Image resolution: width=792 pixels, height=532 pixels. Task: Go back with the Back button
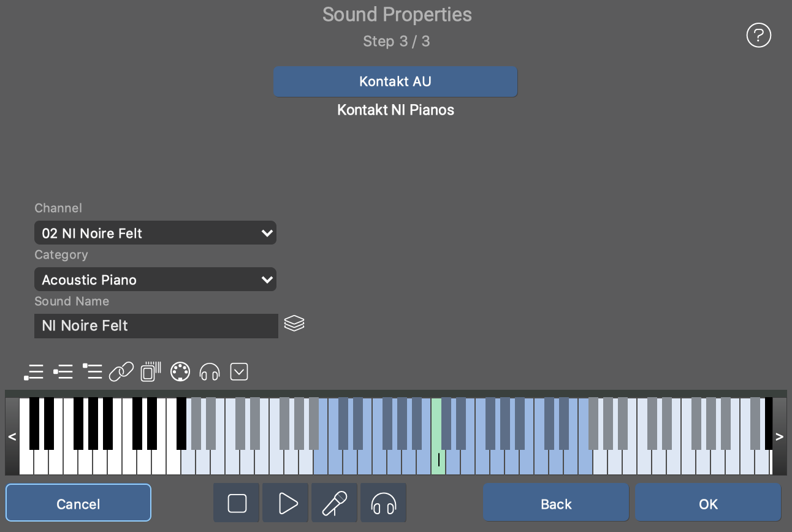[556, 503]
